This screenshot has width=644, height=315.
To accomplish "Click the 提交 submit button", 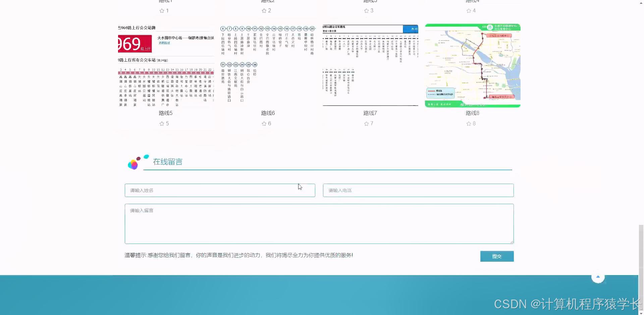I will (497, 256).
